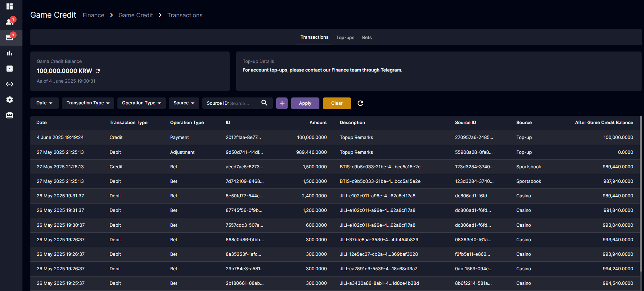Viewport: 644px width, 291px height.
Task: Expand the Source filter dropdown
Action: [x=184, y=103]
